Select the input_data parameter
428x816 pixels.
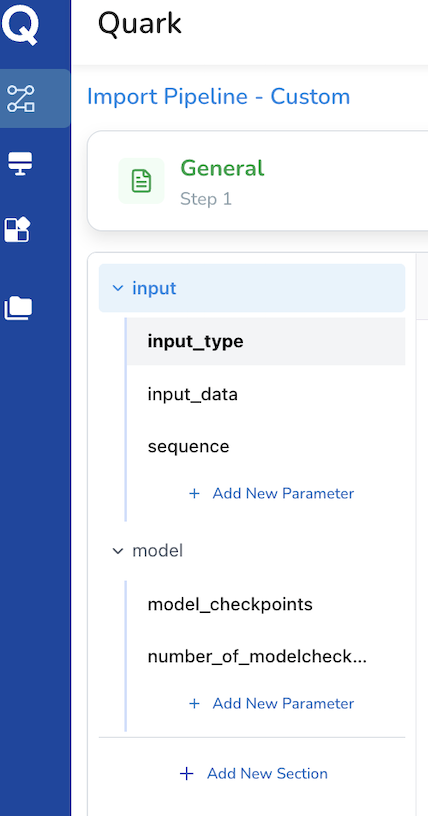[266, 394]
